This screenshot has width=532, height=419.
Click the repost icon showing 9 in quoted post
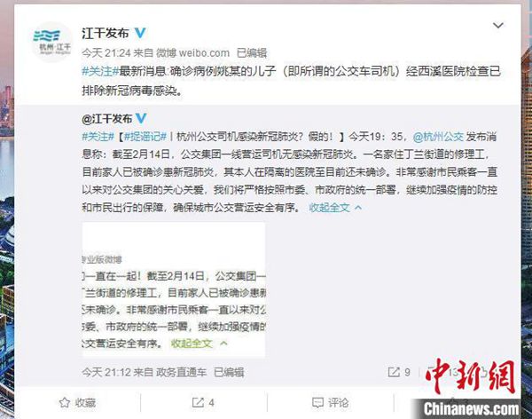(394, 372)
